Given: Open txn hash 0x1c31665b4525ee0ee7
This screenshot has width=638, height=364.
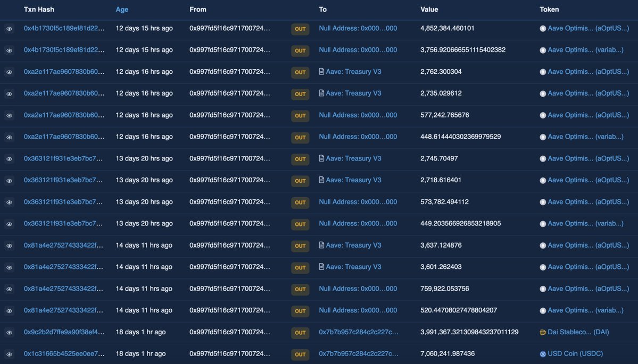Looking at the screenshot, I should click(64, 354).
